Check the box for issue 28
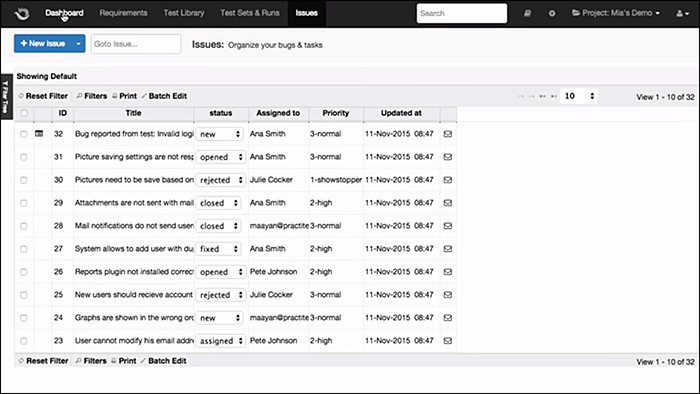This screenshot has height=394, width=700. point(24,226)
